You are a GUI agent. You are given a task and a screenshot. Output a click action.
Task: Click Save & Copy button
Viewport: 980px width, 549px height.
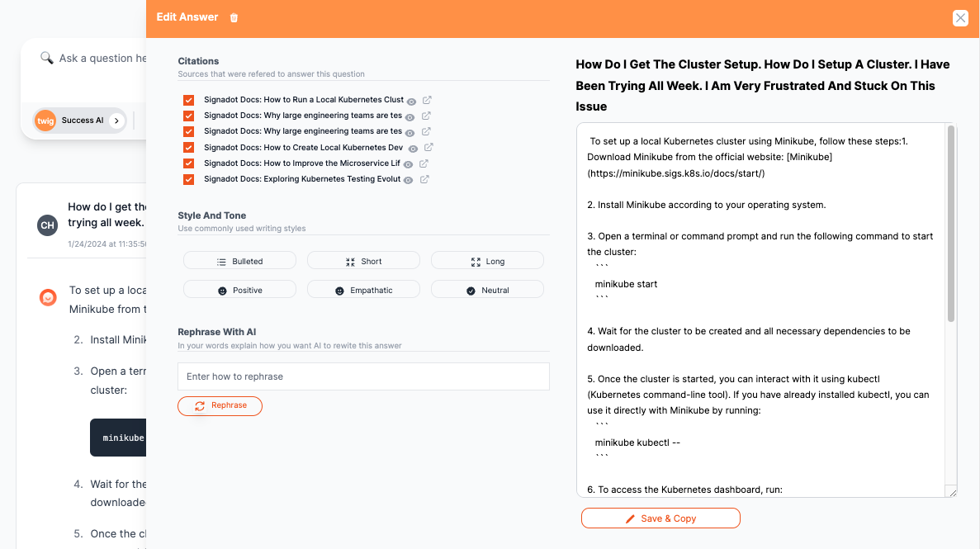click(x=660, y=518)
